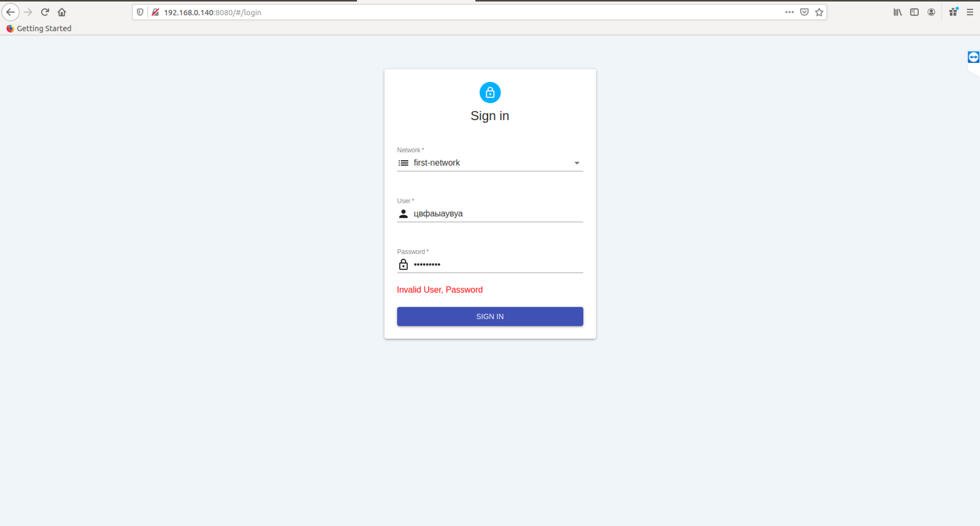This screenshot has width=980, height=526.
Task: Click into the User text field
Action: (x=490, y=213)
